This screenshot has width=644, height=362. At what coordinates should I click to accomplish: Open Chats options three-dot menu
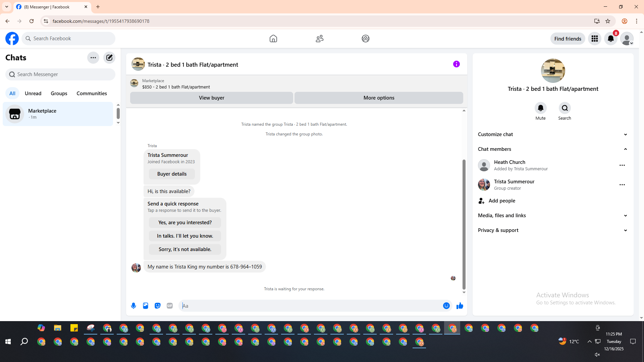[93, 58]
